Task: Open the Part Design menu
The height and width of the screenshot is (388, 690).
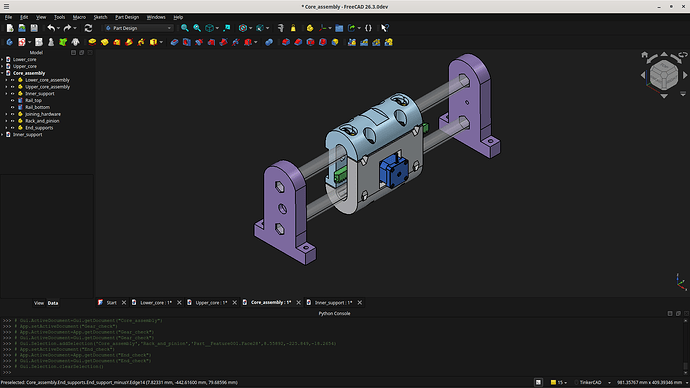Action: (x=127, y=17)
